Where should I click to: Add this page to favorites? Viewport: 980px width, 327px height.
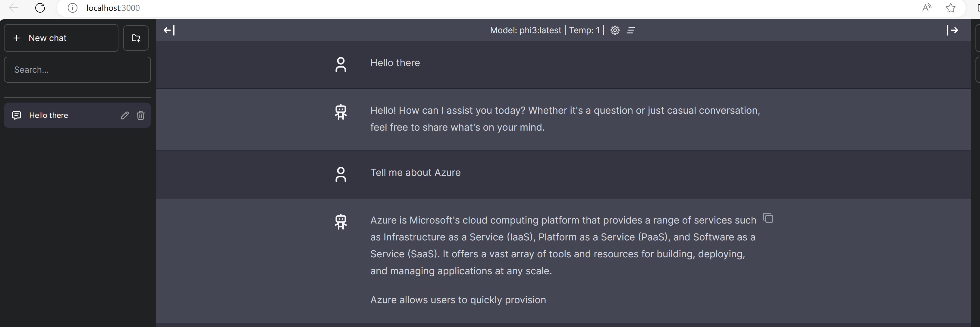(951, 8)
